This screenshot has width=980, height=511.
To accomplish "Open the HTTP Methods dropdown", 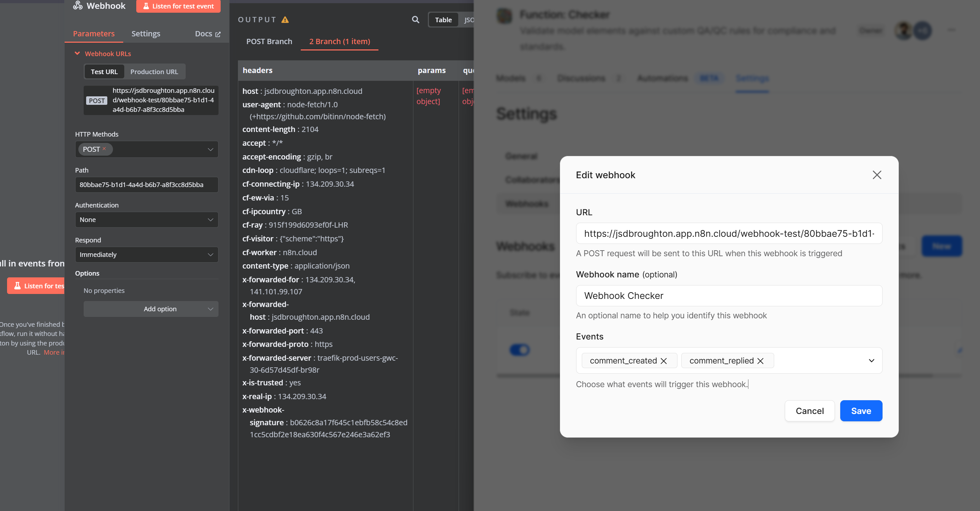I will 147,149.
